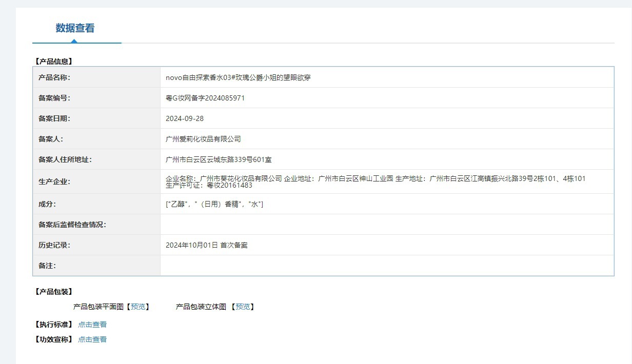
Task: Select the 数据查看 tab
Action: 75,28
